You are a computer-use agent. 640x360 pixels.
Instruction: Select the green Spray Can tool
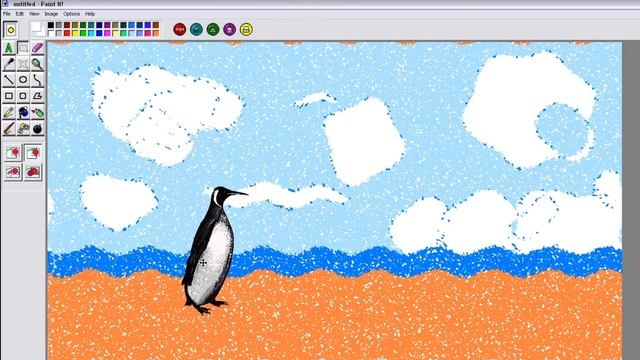[x=37, y=113]
